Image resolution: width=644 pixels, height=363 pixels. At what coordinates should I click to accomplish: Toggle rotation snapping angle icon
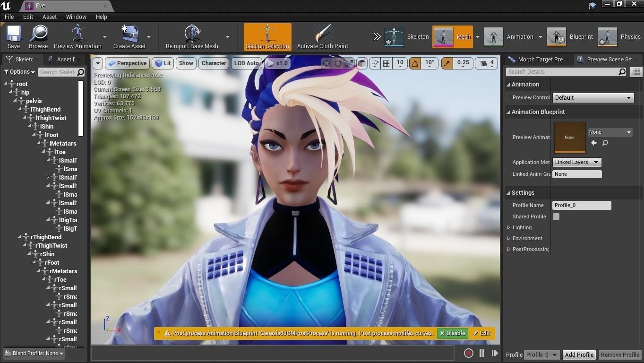click(415, 63)
